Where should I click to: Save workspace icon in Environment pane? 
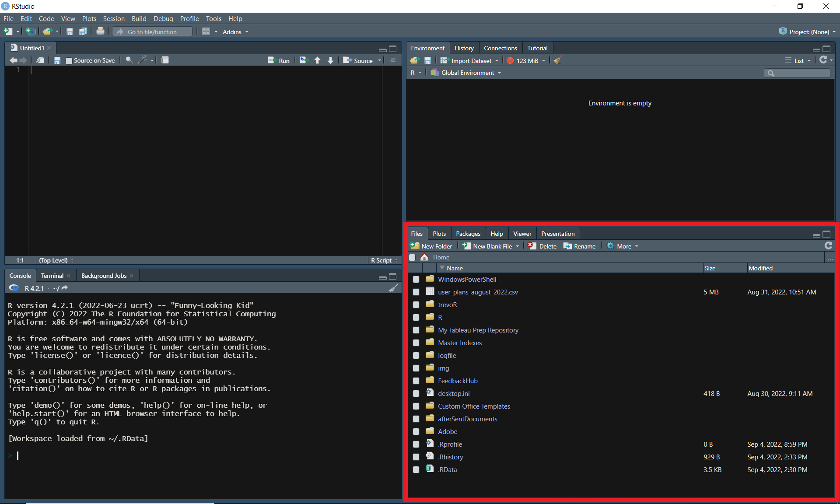coord(428,60)
